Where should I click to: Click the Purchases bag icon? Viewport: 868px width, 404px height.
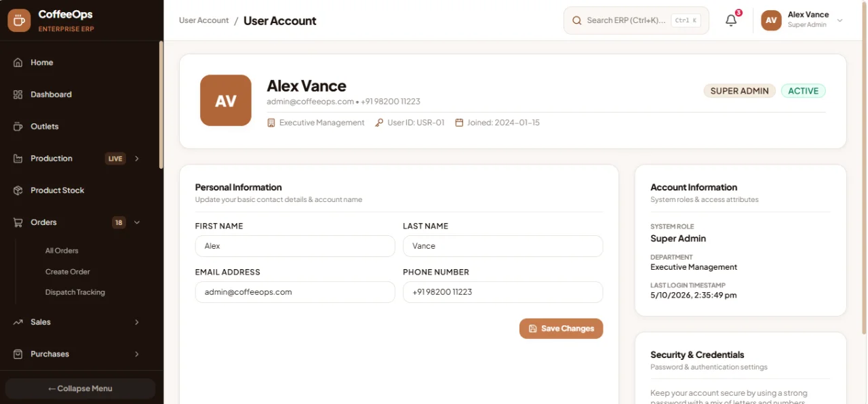[18, 354]
